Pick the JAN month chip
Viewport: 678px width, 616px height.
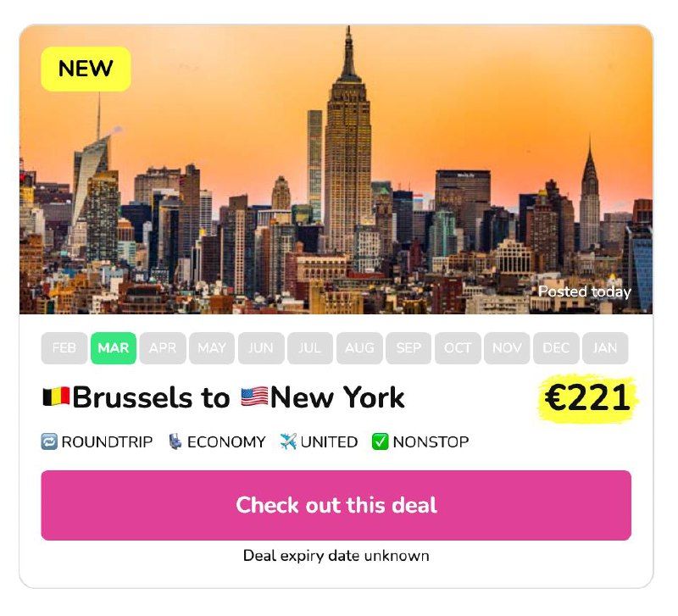point(605,348)
